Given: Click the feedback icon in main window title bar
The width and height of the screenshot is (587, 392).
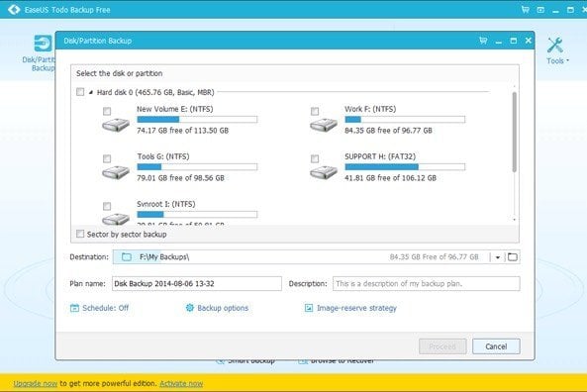Looking at the screenshot, I should pos(540,10).
